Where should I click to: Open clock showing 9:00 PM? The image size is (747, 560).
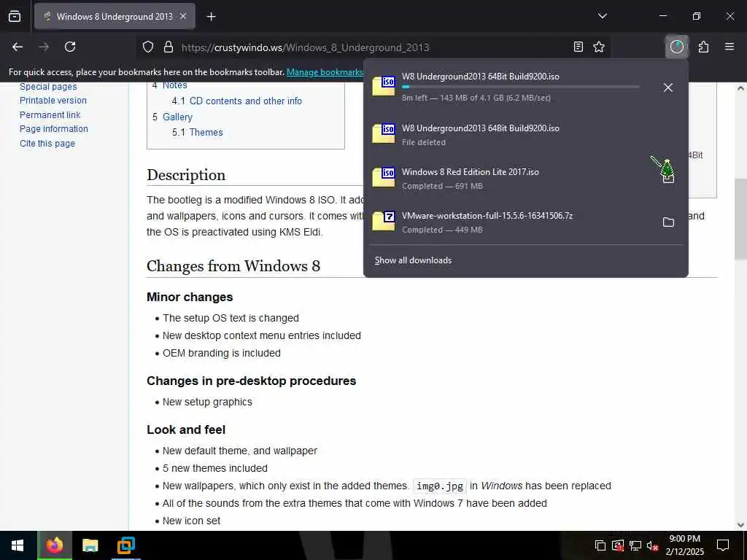[684, 545]
